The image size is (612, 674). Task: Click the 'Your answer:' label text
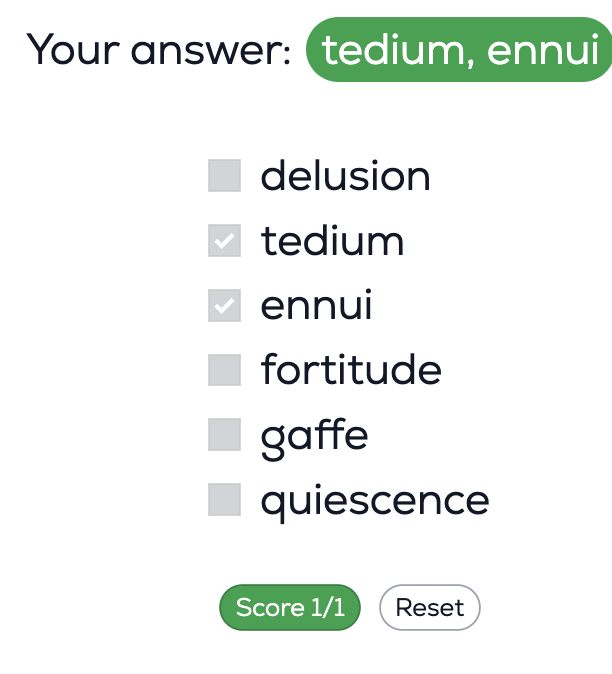pyautogui.click(x=158, y=50)
